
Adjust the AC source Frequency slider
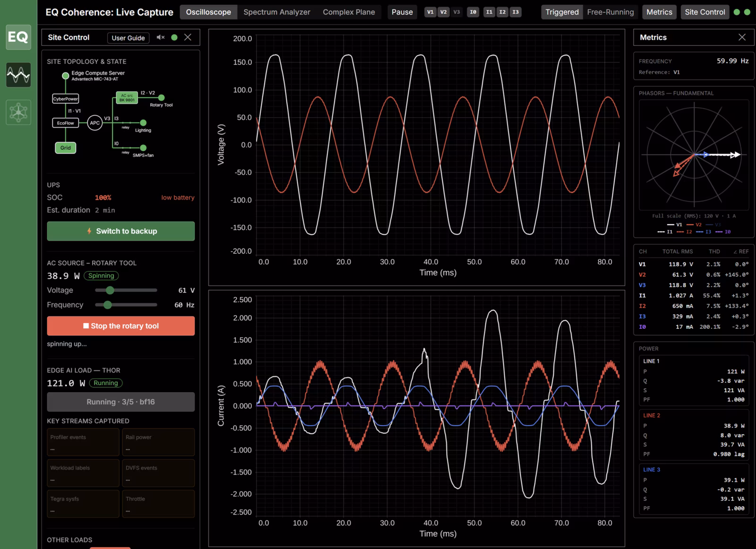(x=126, y=305)
